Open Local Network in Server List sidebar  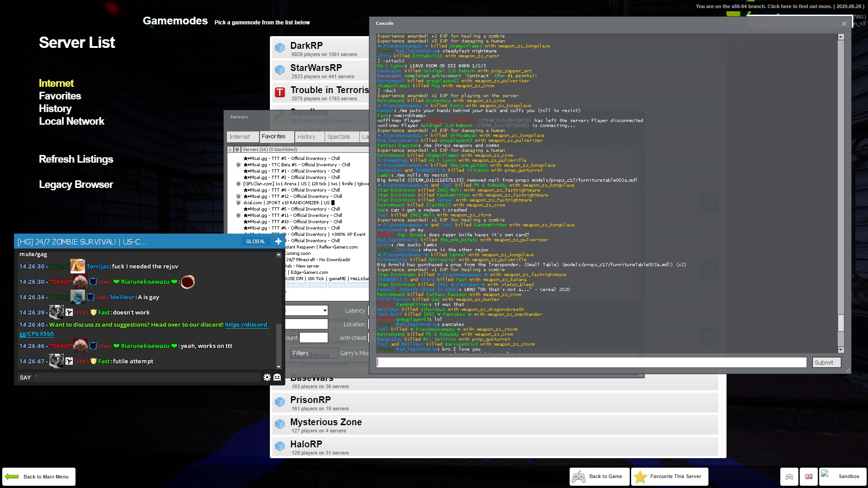tap(71, 121)
